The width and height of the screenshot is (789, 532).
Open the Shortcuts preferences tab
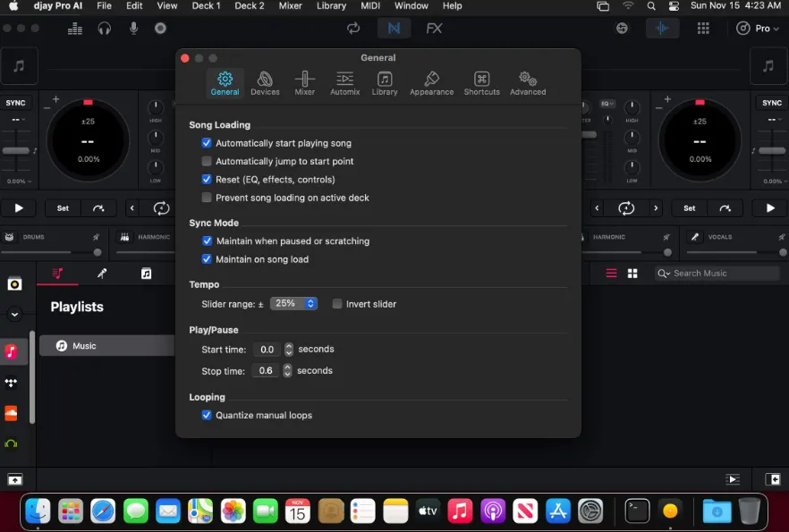(x=481, y=83)
